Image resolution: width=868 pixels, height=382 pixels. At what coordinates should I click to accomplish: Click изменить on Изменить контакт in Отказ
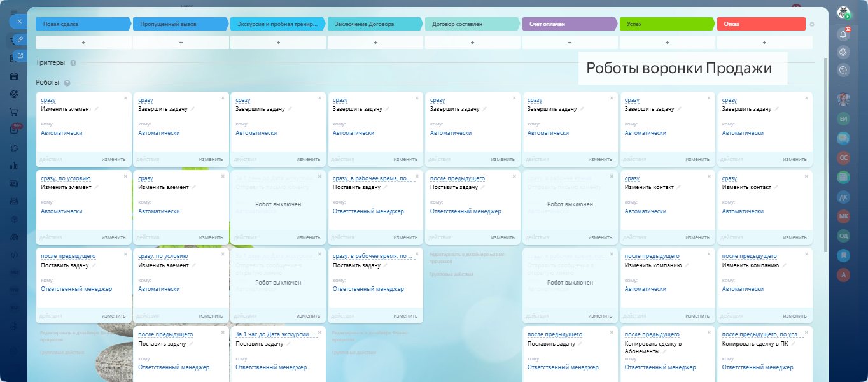[795, 237]
